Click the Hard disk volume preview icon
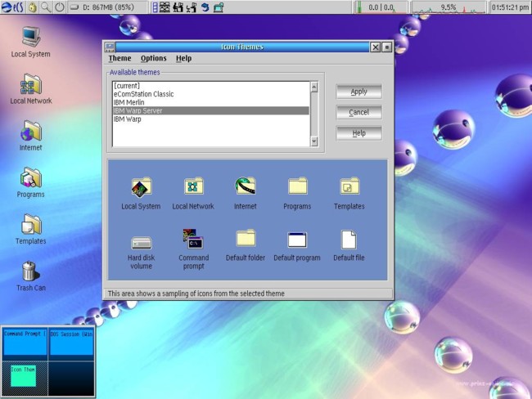This screenshot has width=532, height=399. 141,243
